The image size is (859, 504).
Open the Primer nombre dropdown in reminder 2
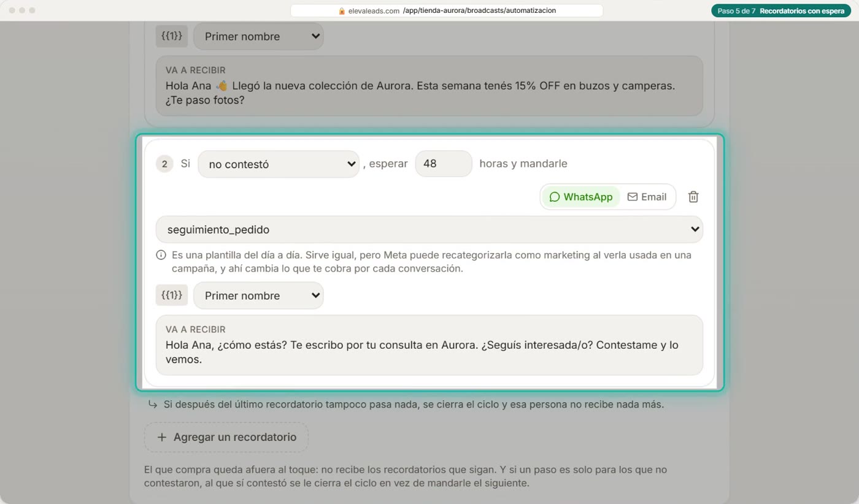[x=258, y=296]
